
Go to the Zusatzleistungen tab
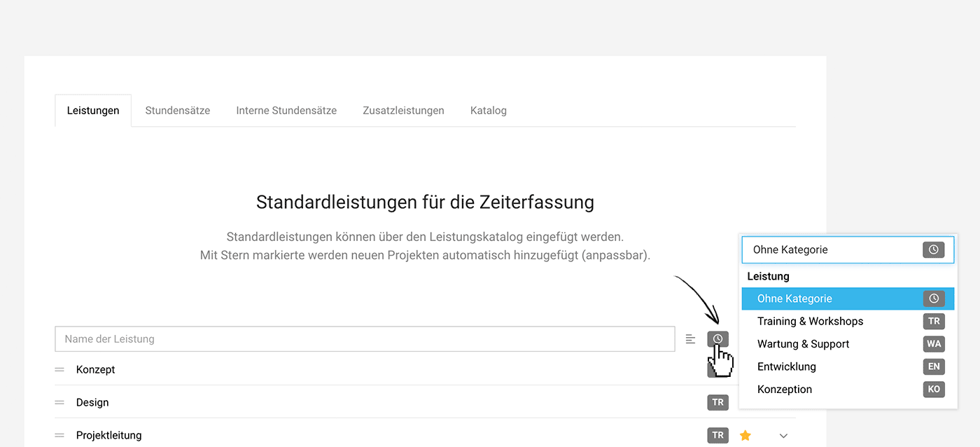coord(403,110)
